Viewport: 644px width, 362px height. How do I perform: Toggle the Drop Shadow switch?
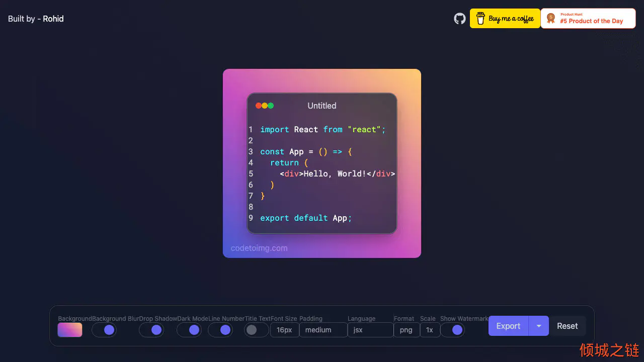151,330
